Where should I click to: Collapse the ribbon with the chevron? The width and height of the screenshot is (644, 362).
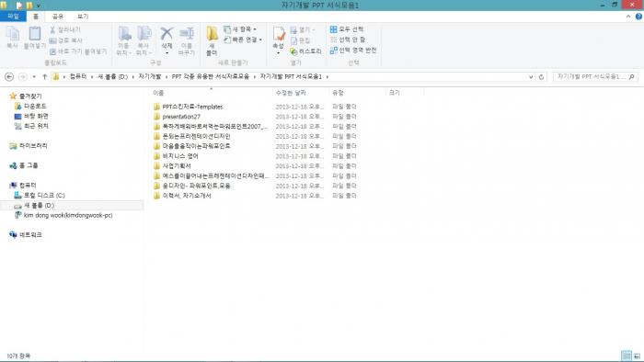[628, 17]
